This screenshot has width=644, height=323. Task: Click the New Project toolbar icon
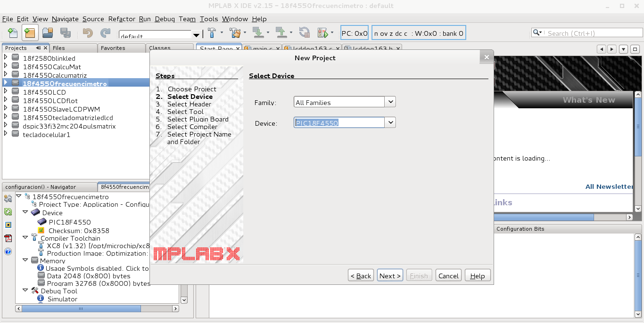click(x=30, y=33)
